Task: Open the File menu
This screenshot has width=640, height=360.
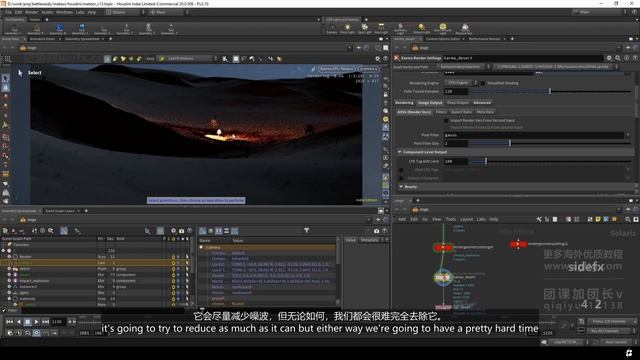Action: coord(9,12)
